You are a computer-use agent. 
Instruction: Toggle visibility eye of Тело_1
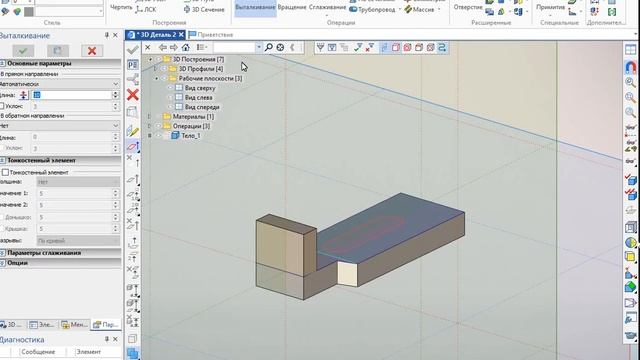(x=159, y=136)
